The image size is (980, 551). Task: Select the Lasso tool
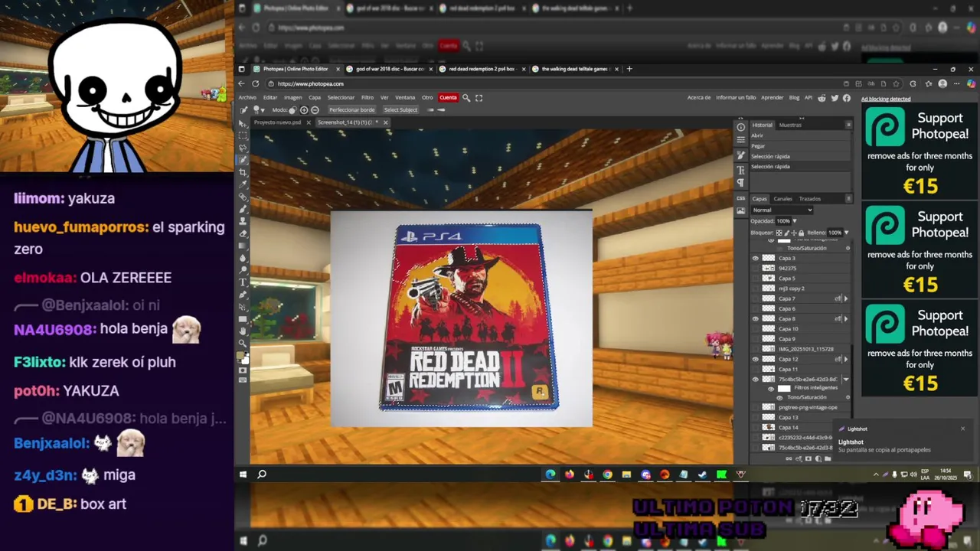pos(243,148)
